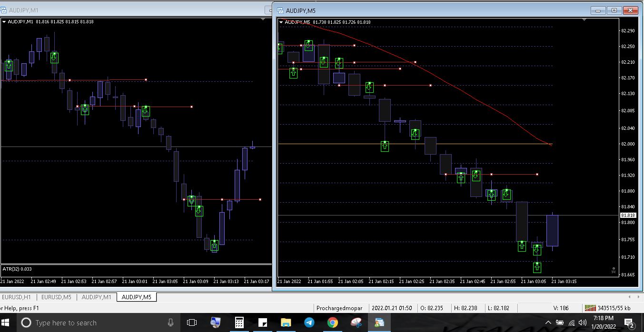Open AUDJPY,M5 chart window system icon
Screen dimensions: 644x332
[x=280, y=10]
